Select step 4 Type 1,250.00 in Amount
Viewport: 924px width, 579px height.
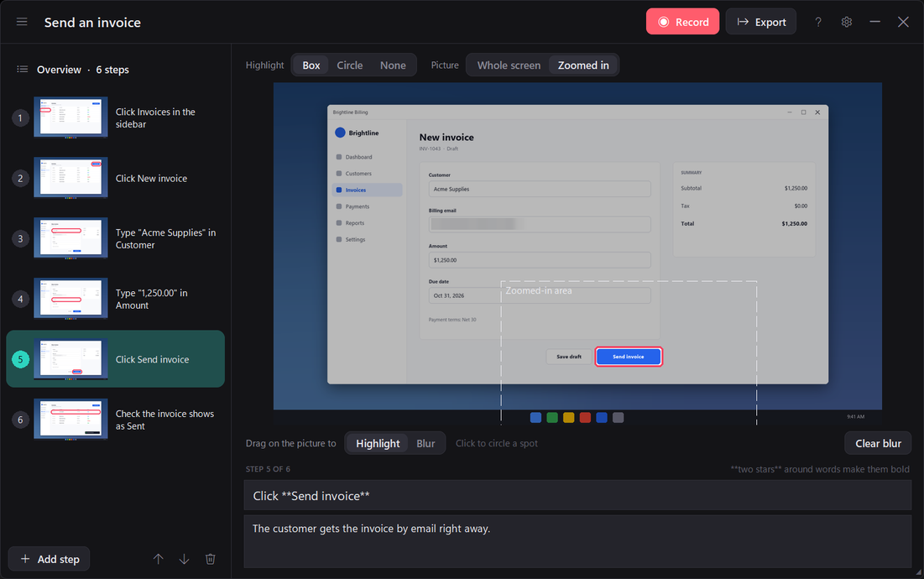116,299
